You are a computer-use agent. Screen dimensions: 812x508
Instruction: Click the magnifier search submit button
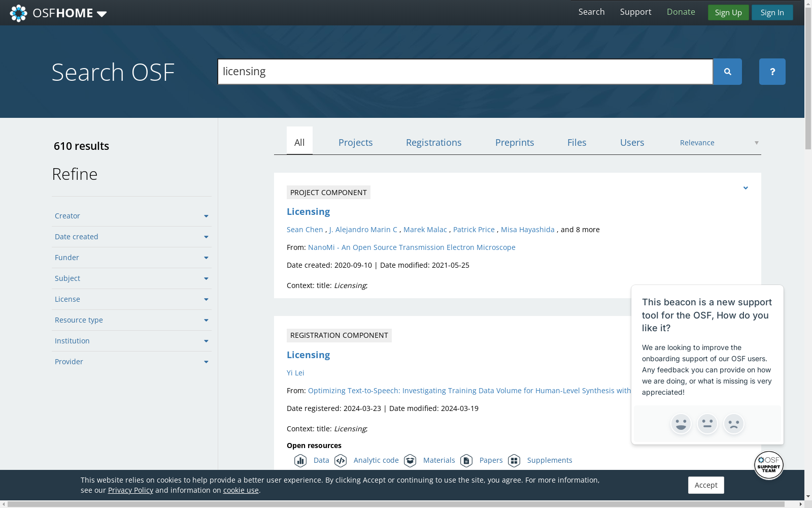tap(727, 72)
